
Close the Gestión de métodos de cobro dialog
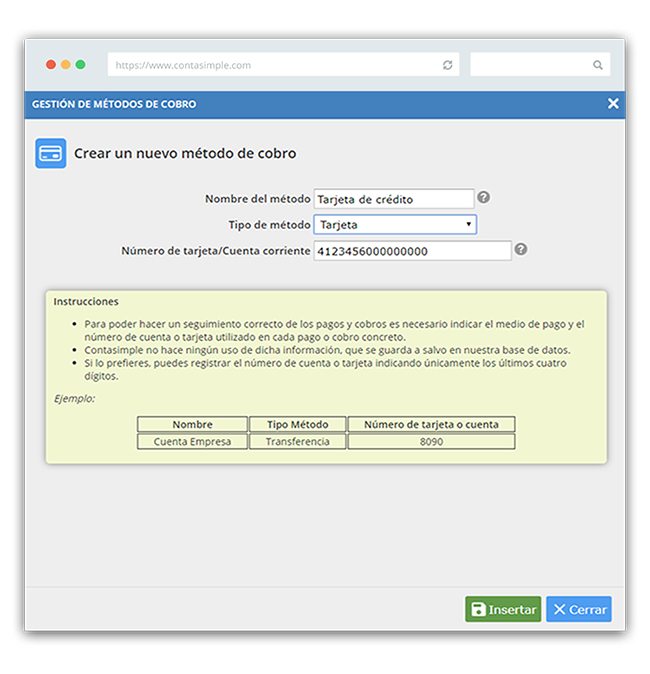point(613,104)
